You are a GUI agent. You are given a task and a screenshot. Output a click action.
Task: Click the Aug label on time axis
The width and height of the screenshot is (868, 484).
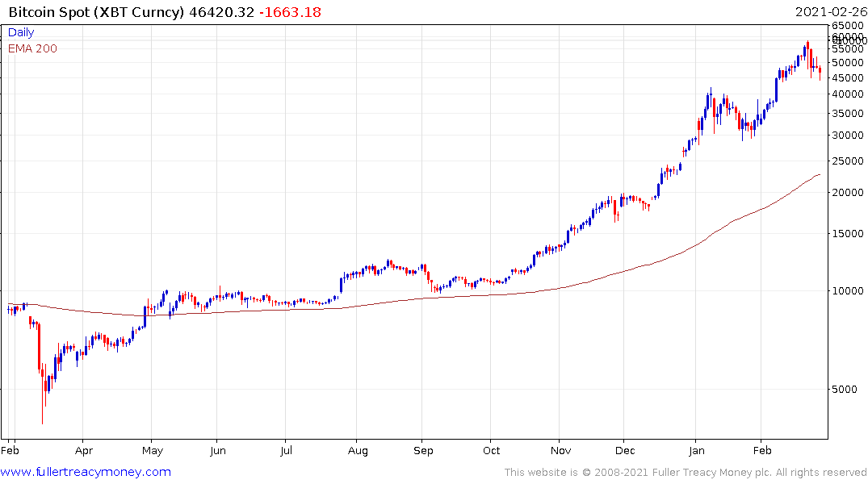point(358,451)
